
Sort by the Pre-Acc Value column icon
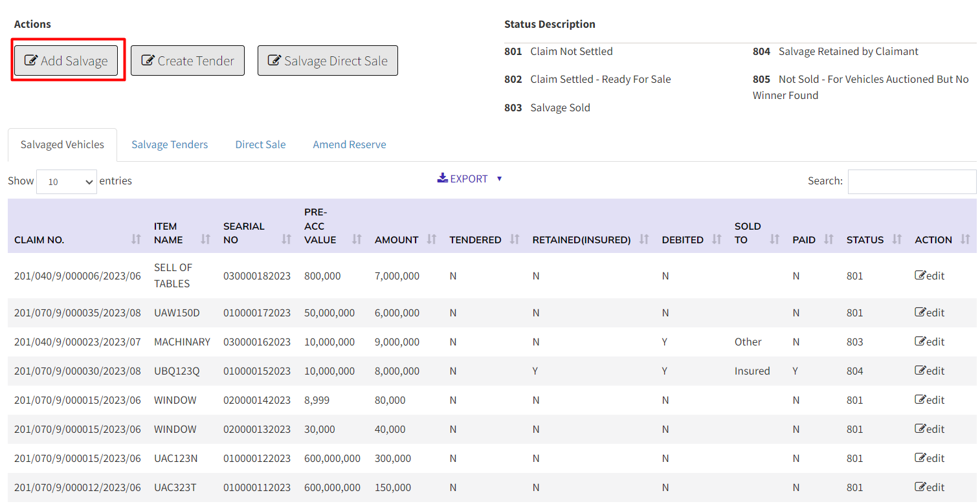[x=357, y=239]
